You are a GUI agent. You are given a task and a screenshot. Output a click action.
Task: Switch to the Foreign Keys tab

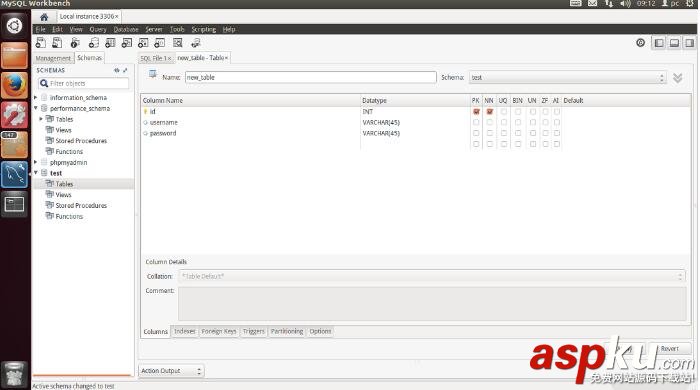(219, 332)
